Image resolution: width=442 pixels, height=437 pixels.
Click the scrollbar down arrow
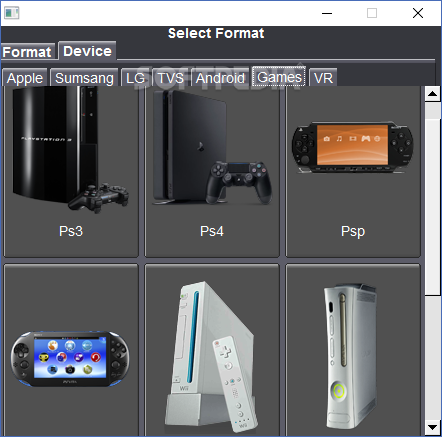coord(433,427)
